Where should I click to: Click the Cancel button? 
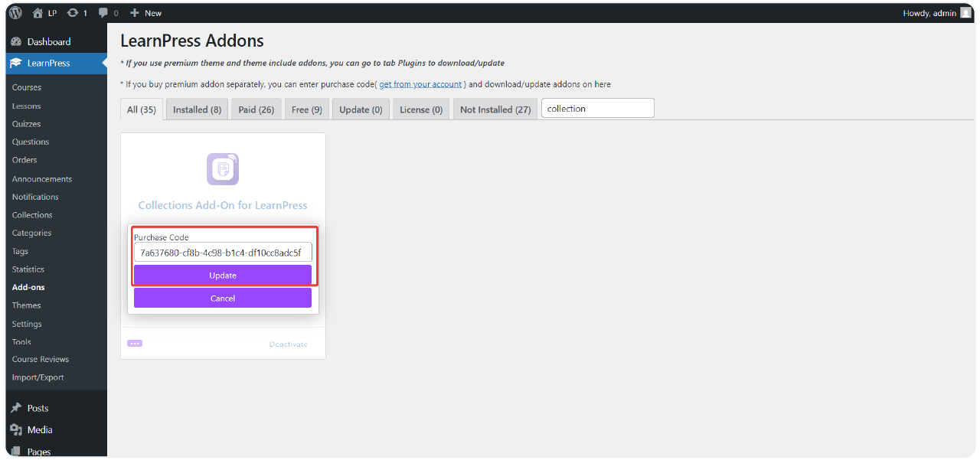223,299
